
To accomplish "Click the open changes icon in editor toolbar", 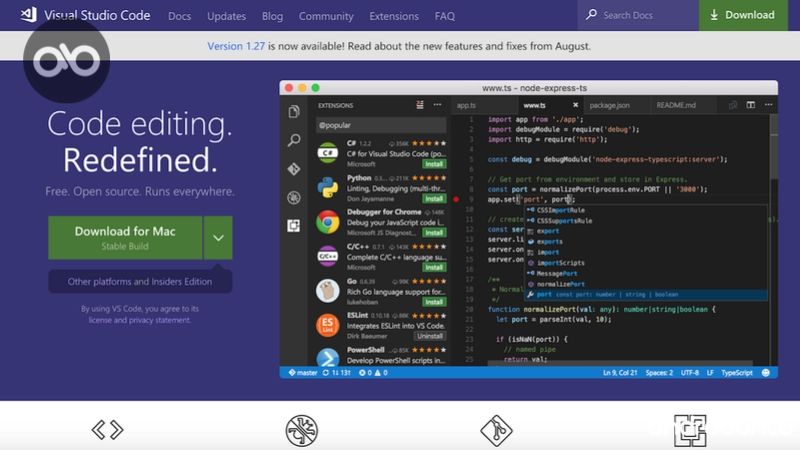I will tap(733, 105).
